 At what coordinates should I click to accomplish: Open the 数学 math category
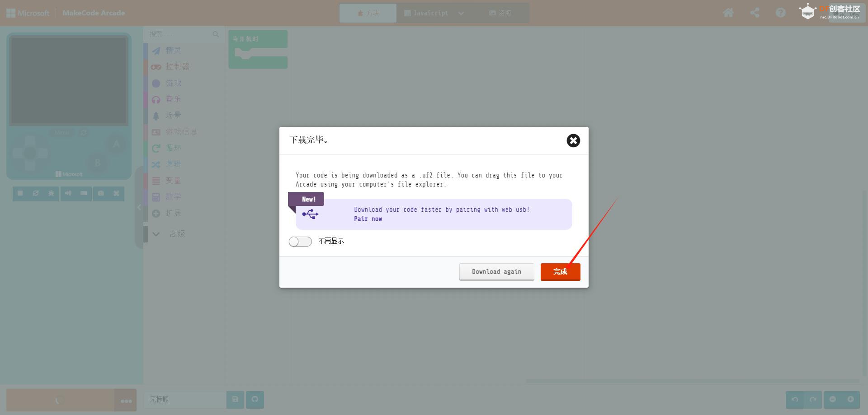(184, 197)
